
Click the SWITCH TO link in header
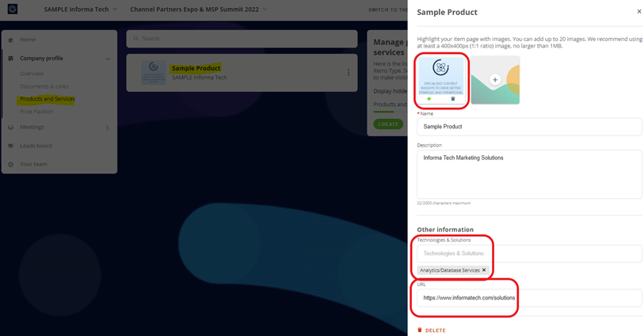(387, 10)
